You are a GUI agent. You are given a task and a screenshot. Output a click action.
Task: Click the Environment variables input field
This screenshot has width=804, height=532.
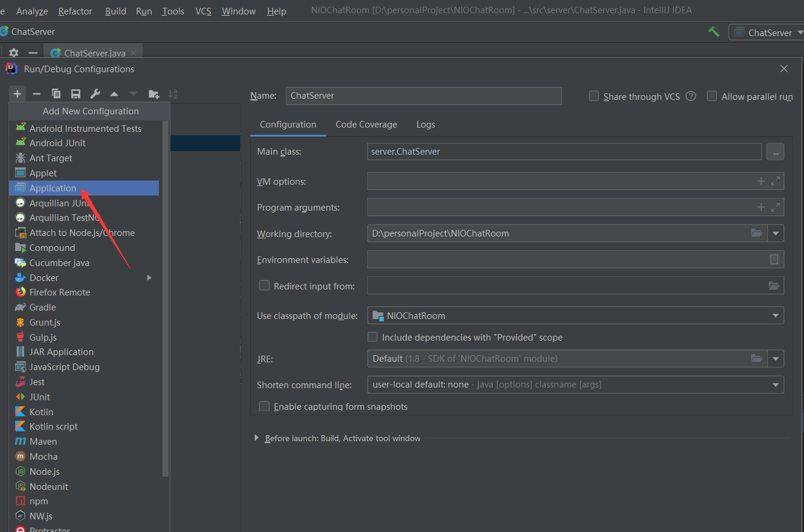coord(575,259)
